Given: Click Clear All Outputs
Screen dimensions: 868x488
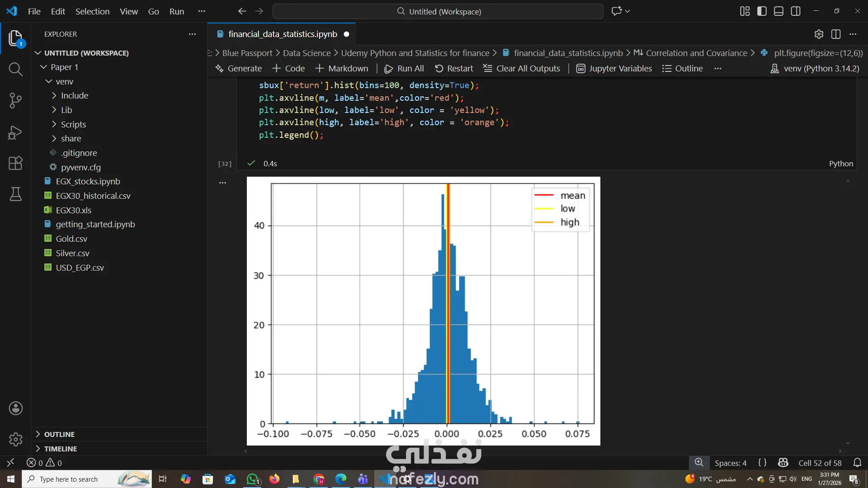Looking at the screenshot, I should click(522, 69).
